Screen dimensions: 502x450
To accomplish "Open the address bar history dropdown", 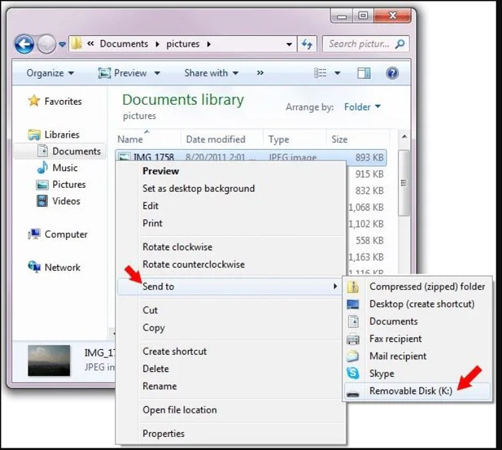I will [x=289, y=44].
